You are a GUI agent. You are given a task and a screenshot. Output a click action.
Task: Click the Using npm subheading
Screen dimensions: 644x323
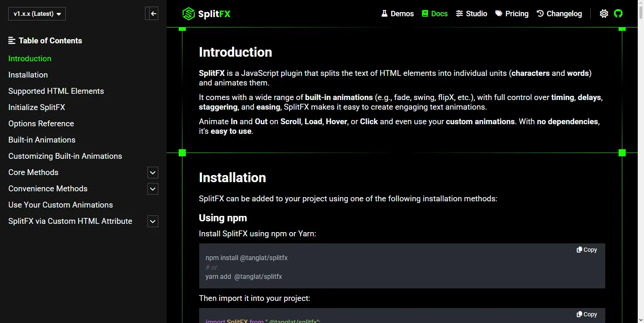point(223,218)
